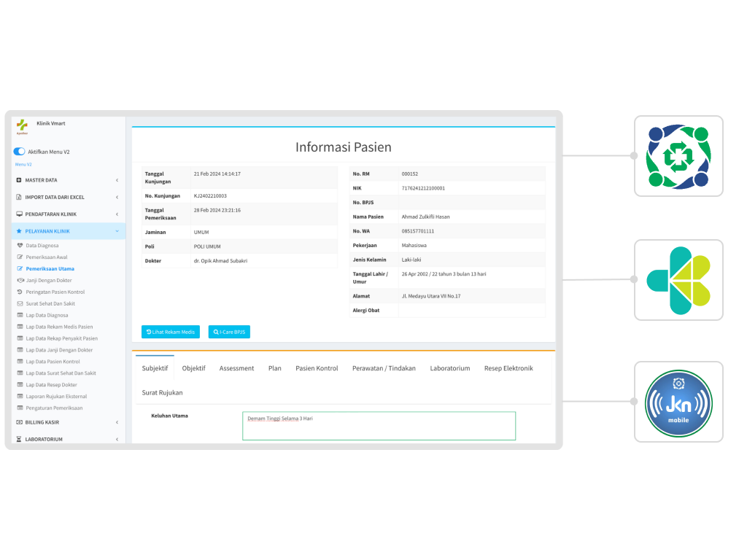
Task: Click the teal and green Kemenkes logo
Action: (x=678, y=280)
